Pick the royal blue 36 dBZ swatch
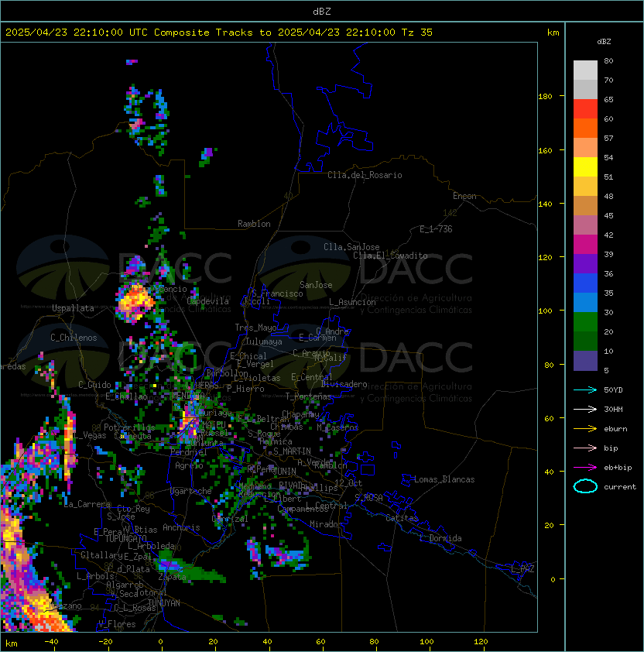 tap(585, 283)
